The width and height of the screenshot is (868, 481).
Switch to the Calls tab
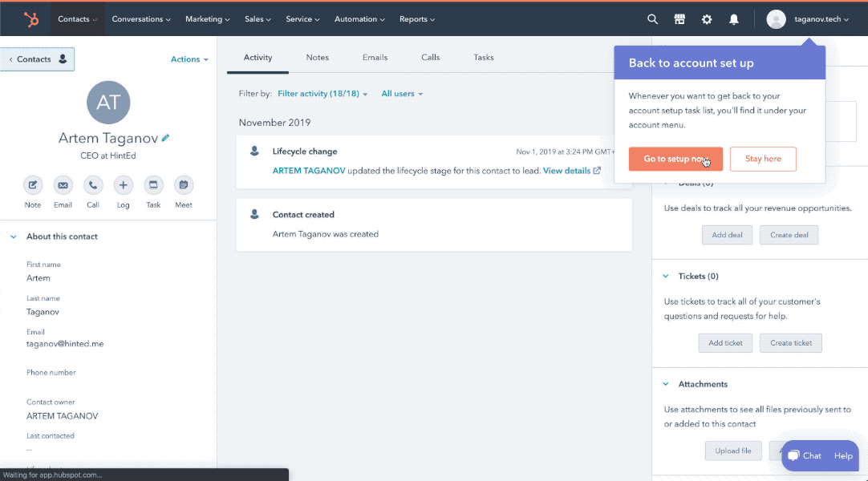pos(431,58)
